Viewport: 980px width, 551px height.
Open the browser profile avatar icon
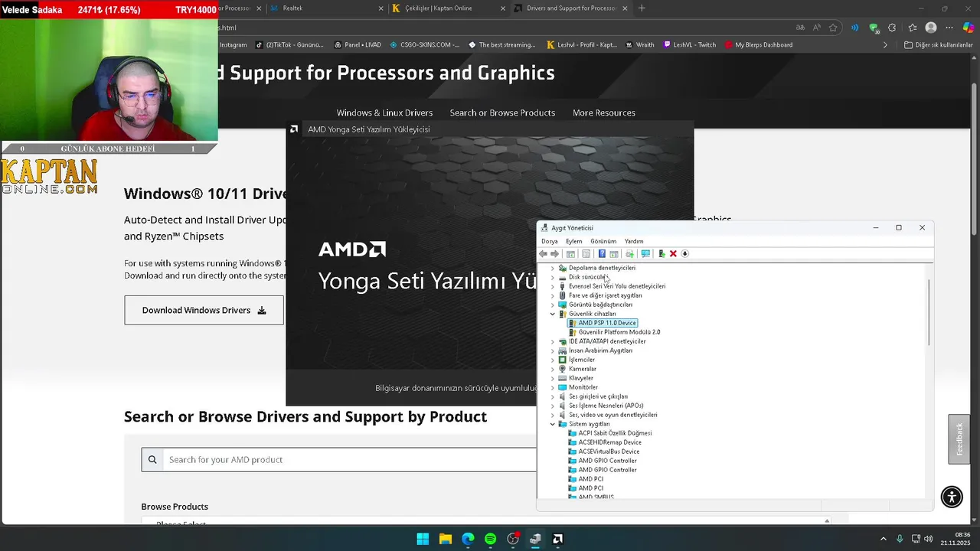coord(931,28)
